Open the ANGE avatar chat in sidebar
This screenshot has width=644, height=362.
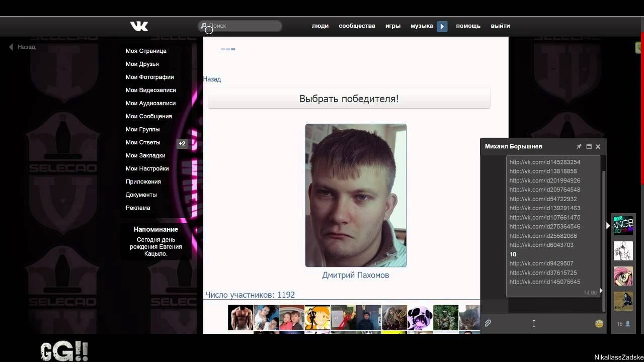[x=623, y=225]
